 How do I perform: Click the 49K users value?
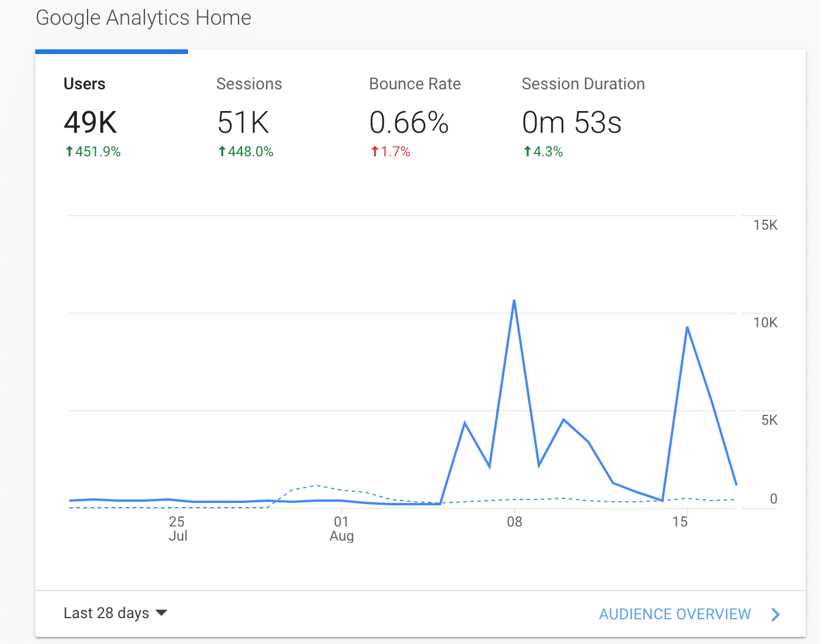pos(90,122)
